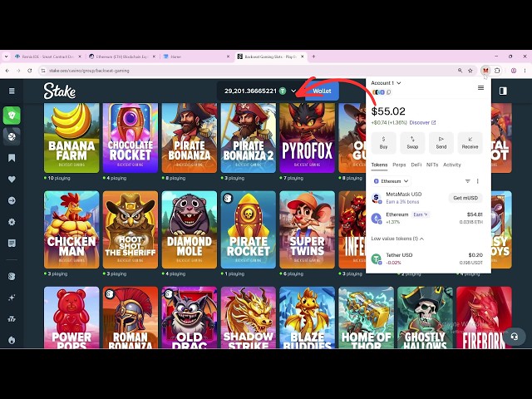The width and height of the screenshot is (532, 399).
Task: Open the Diamond Mole game thumbnail
Action: point(190,229)
